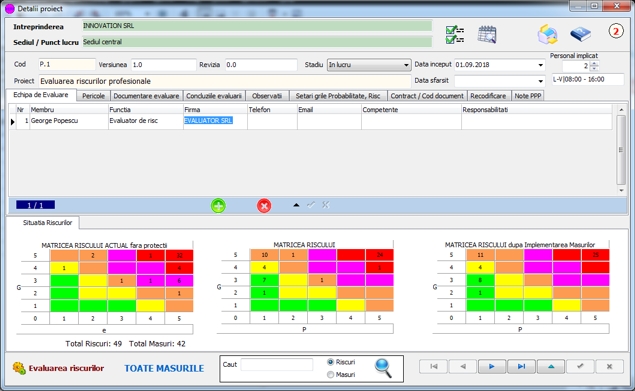This screenshot has height=391, width=635.
Task: Click the grey cancel X in team toolbar
Action: click(x=326, y=205)
